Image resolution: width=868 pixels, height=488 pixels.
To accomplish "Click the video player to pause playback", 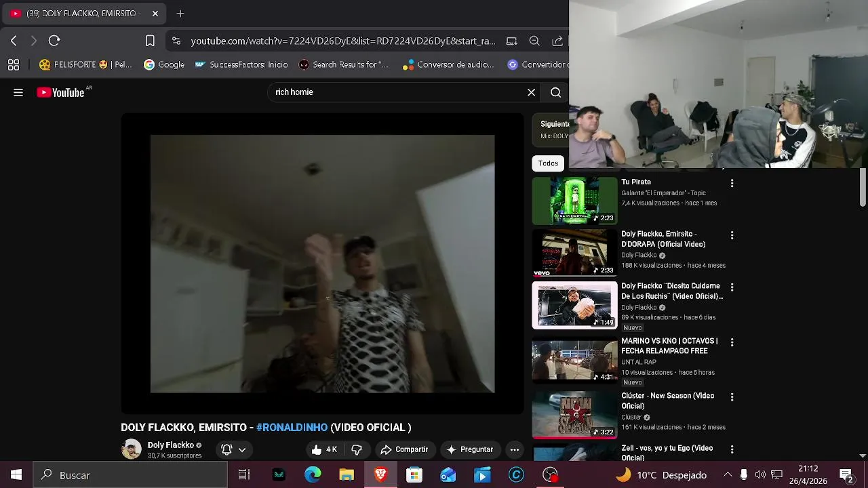I will [322, 264].
